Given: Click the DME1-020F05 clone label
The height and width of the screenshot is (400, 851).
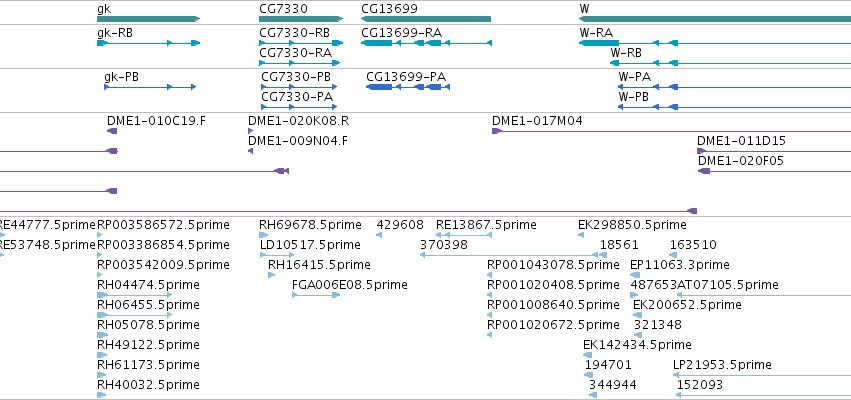Looking at the screenshot, I should pyautogui.click(x=741, y=161).
